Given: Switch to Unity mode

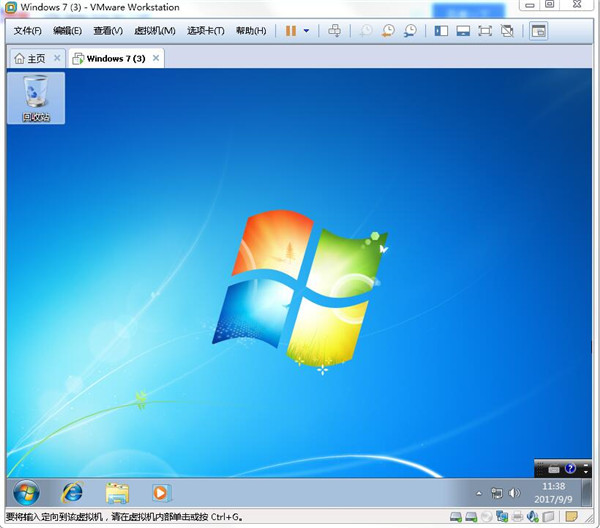Looking at the screenshot, I should (x=507, y=31).
